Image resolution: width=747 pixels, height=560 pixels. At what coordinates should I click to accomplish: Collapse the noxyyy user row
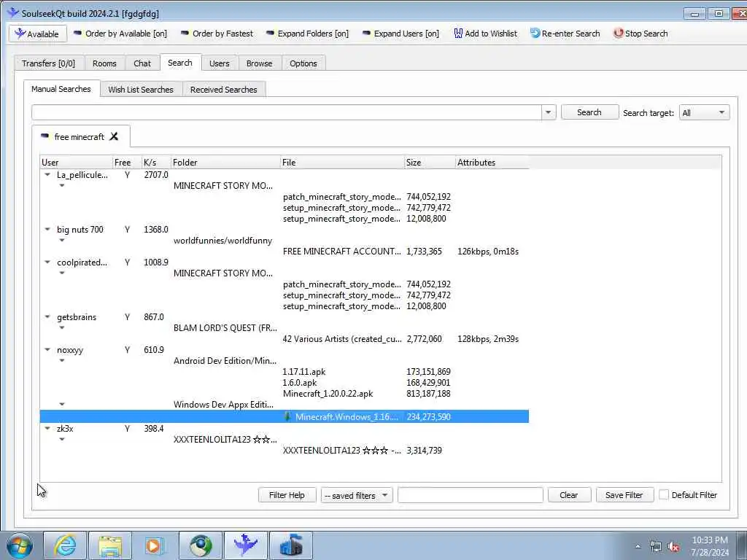tap(47, 350)
